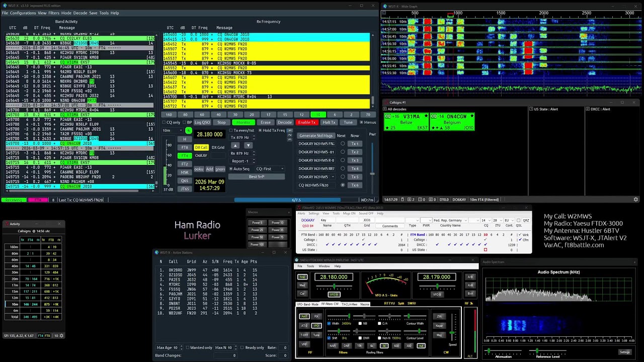The image size is (644, 362).
Task: Click the DX Call input field
Action: (201, 155)
